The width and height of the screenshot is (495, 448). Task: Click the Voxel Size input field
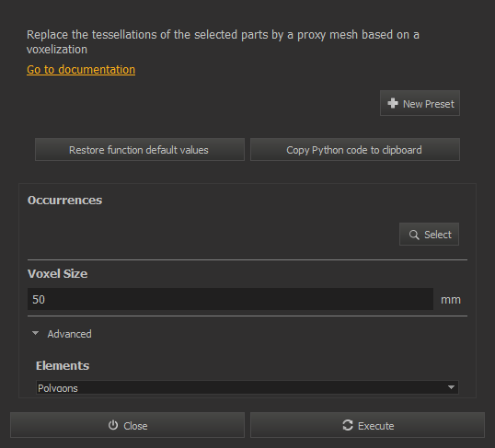(x=230, y=299)
